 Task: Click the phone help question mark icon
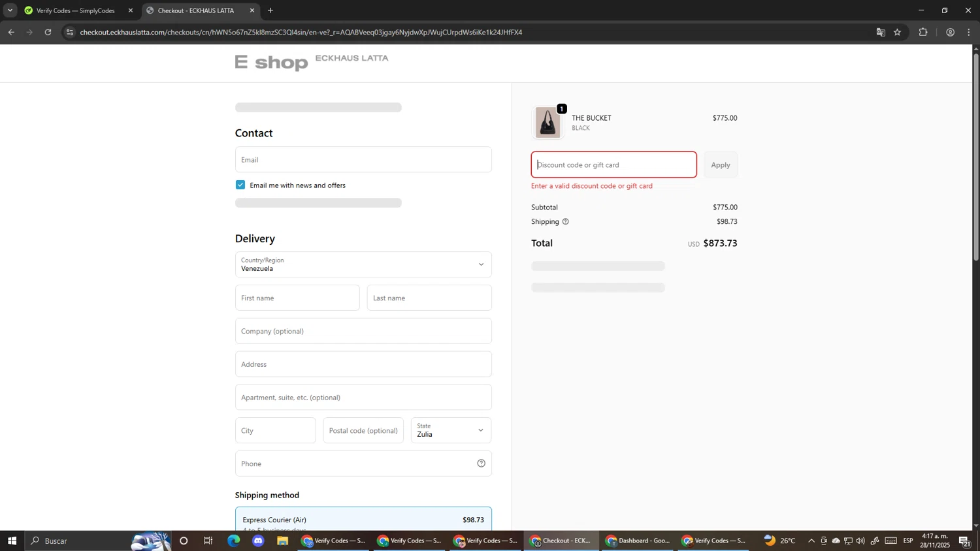point(481,464)
